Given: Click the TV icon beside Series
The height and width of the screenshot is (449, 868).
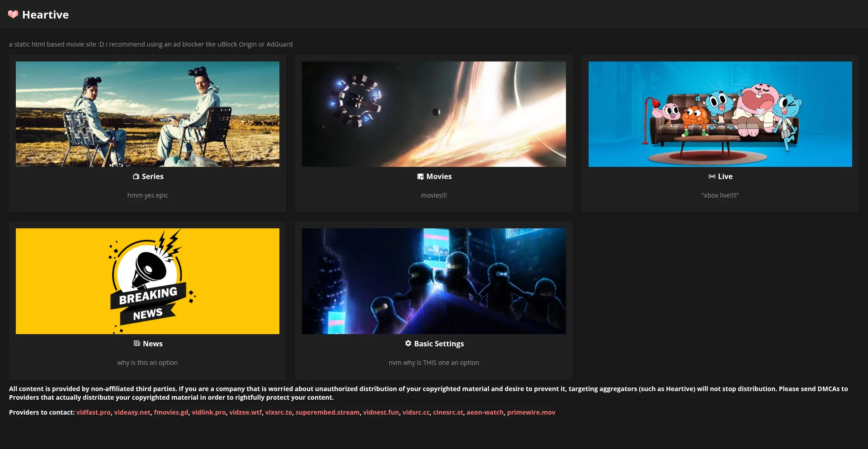Looking at the screenshot, I should click(136, 176).
